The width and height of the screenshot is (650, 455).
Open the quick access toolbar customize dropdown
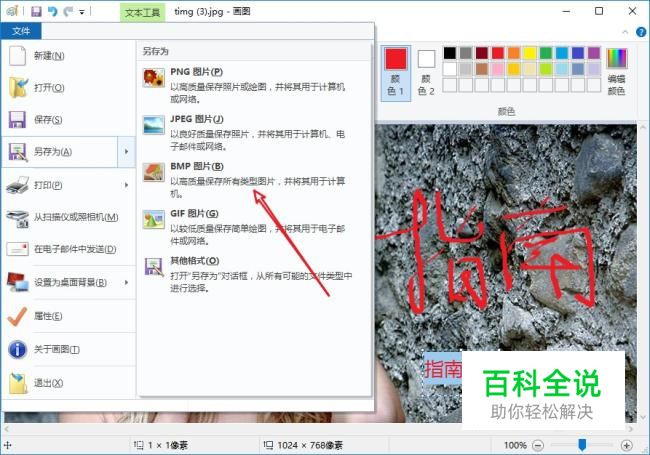(82, 12)
